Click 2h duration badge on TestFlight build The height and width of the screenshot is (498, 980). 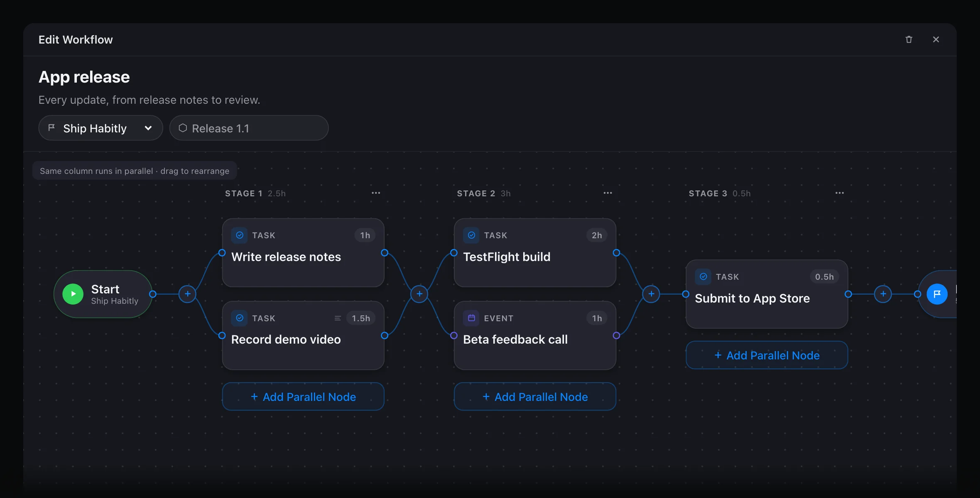pos(597,235)
